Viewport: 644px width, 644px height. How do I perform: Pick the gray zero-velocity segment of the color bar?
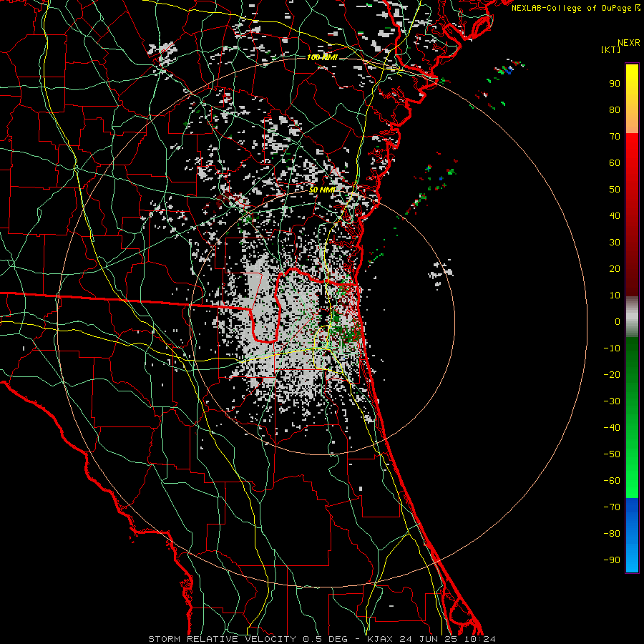(632, 317)
